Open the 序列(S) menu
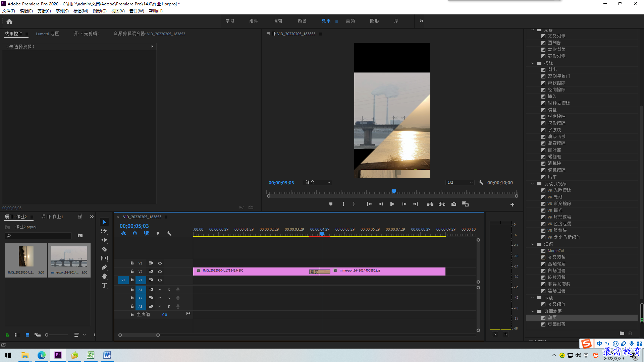This screenshot has width=644, height=362. 62,11
